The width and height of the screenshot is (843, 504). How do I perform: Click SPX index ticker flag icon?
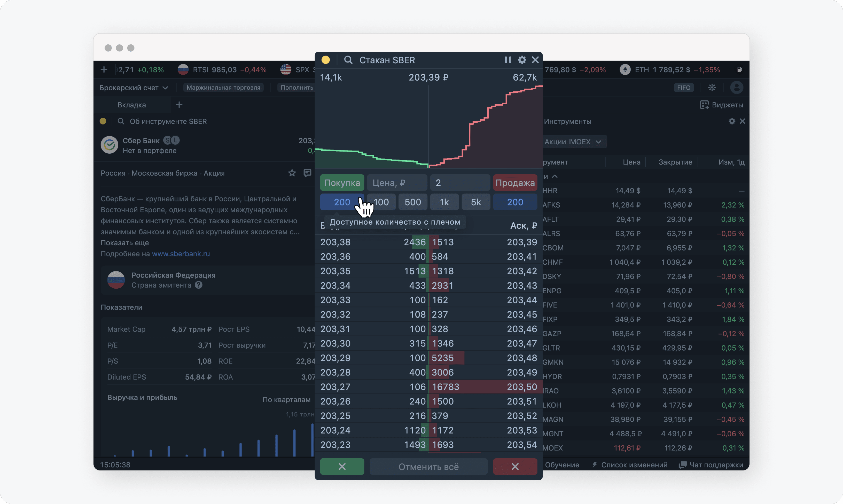(286, 70)
